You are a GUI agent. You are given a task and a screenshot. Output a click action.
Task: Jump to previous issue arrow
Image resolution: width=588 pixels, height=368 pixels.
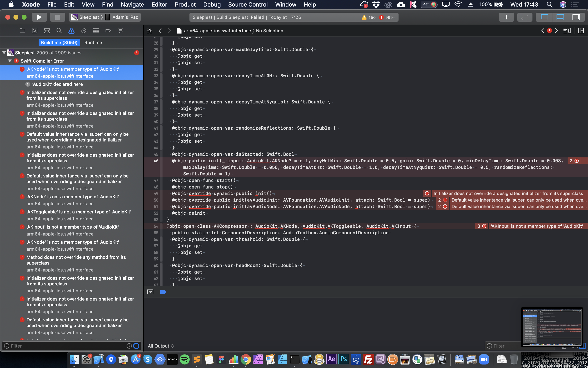click(543, 31)
